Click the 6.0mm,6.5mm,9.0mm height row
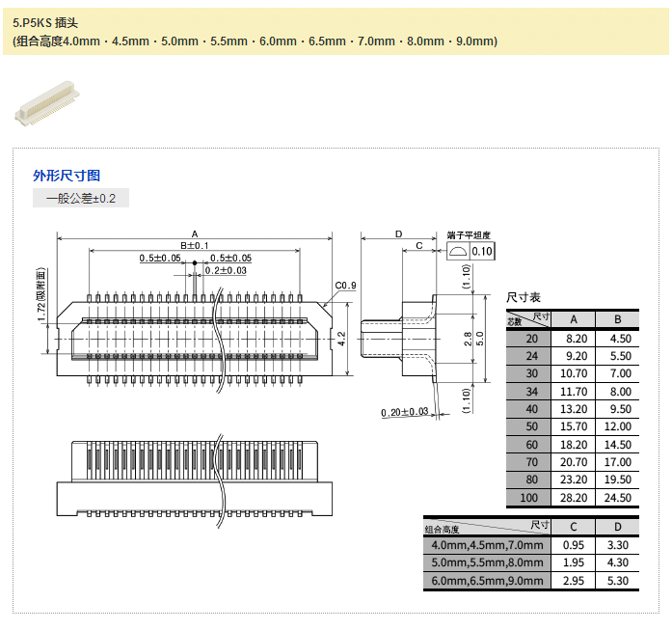The width and height of the screenshot is (672, 630). pyautogui.click(x=488, y=581)
